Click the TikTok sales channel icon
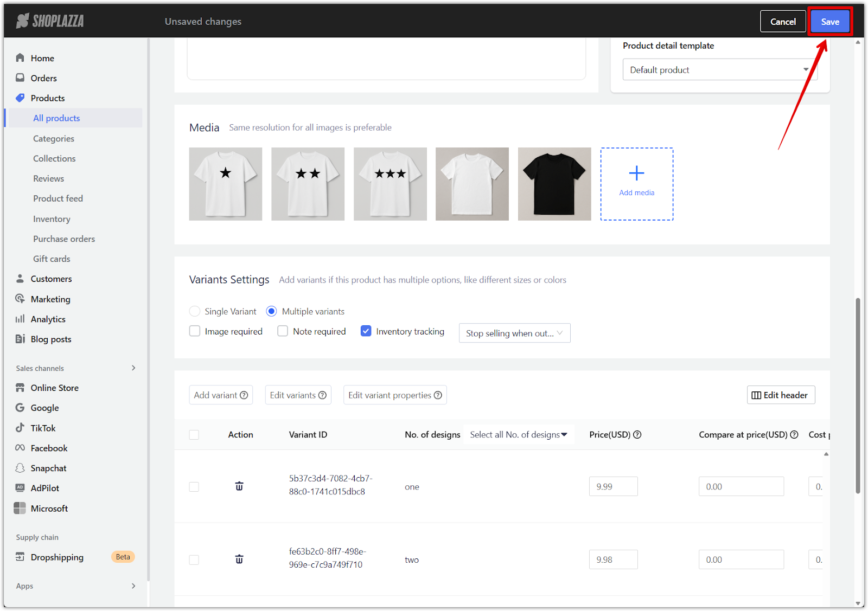The height and width of the screenshot is (611, 868). 20,428
